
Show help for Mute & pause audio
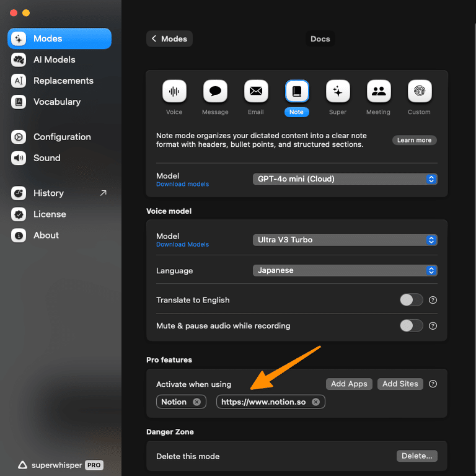(433, 326)
